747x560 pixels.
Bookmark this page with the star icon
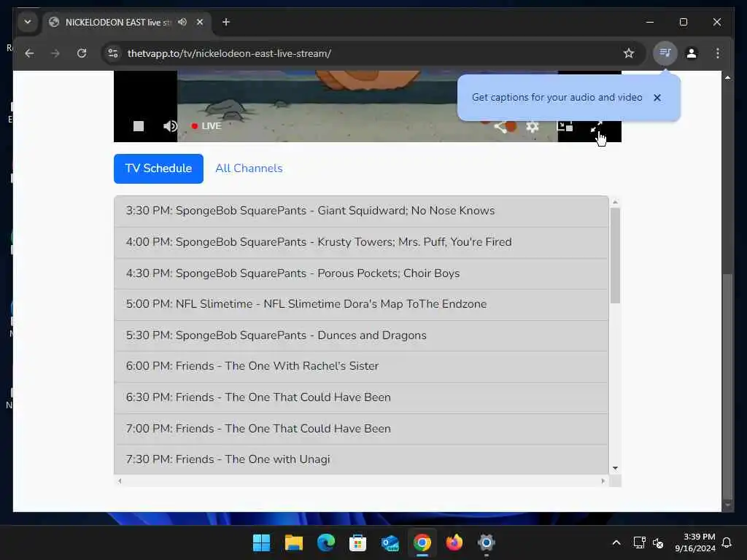coord(629,53)
